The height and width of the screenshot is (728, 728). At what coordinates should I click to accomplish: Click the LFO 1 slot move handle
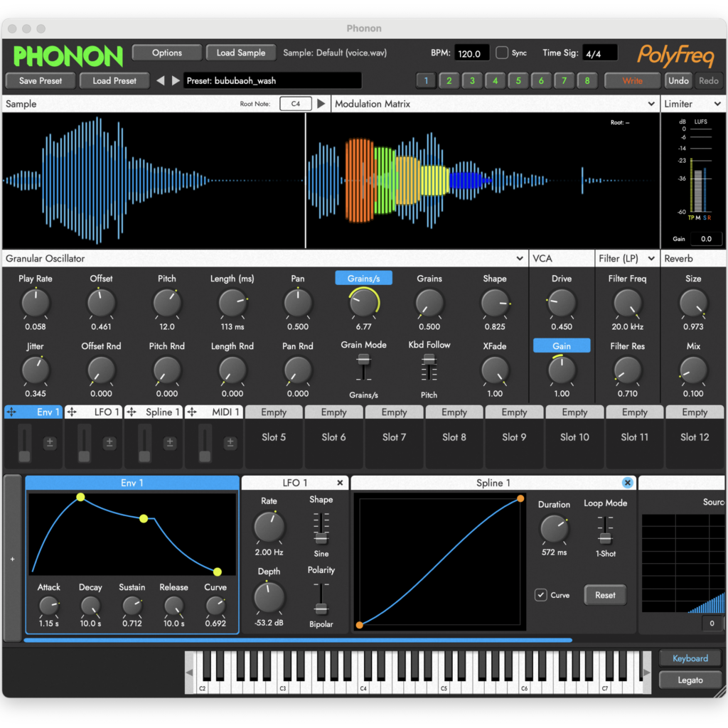72,412
